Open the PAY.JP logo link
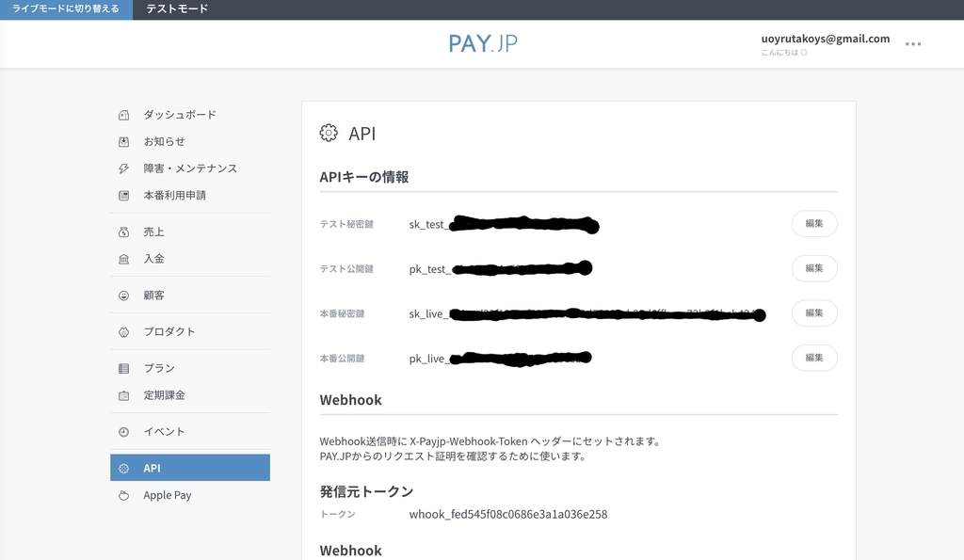Viewport: 964px width, 560px height. tap(482, 41)
